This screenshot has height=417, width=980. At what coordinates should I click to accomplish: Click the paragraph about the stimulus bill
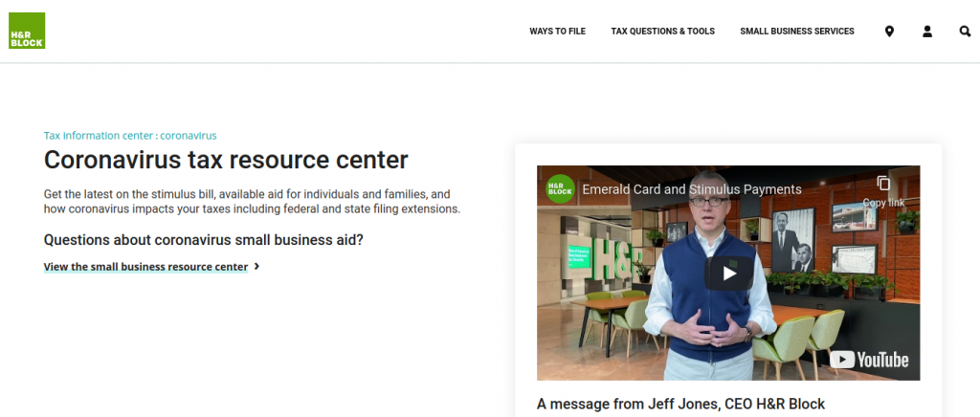click(x=252, y=202)
